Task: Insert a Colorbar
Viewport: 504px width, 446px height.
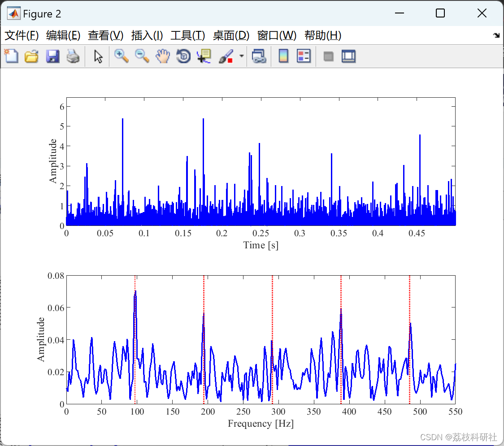Action: point(283,56)
